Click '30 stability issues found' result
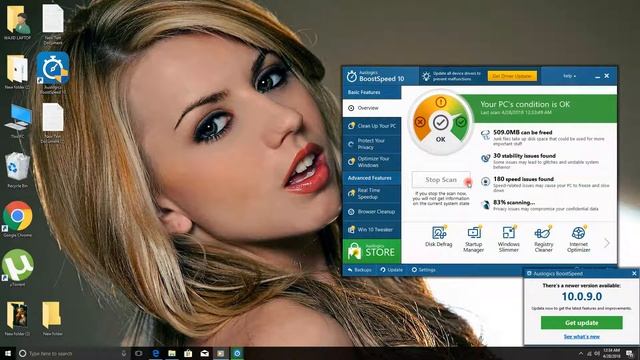This screenshot has width=640, height=360. [524, 156]
